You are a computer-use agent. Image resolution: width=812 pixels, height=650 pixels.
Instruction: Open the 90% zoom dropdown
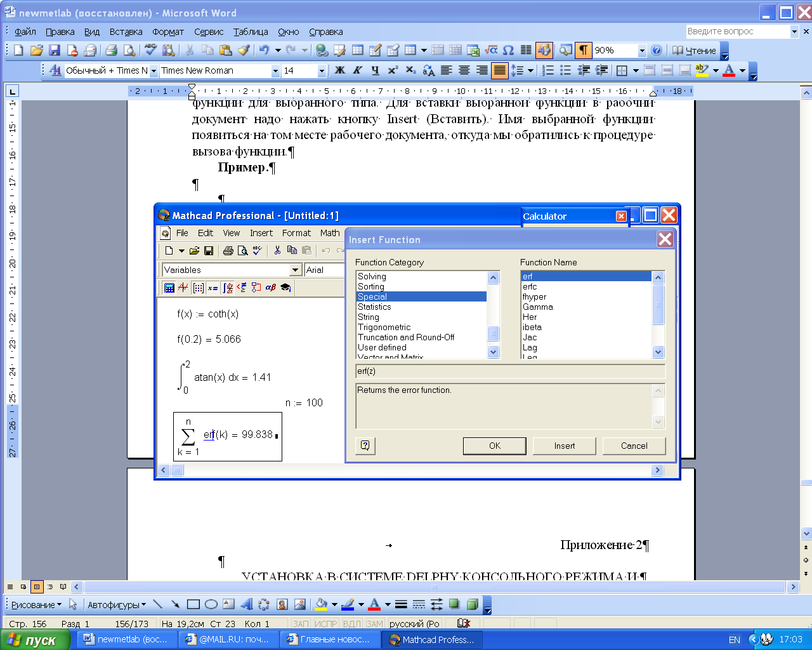(642, 51)
